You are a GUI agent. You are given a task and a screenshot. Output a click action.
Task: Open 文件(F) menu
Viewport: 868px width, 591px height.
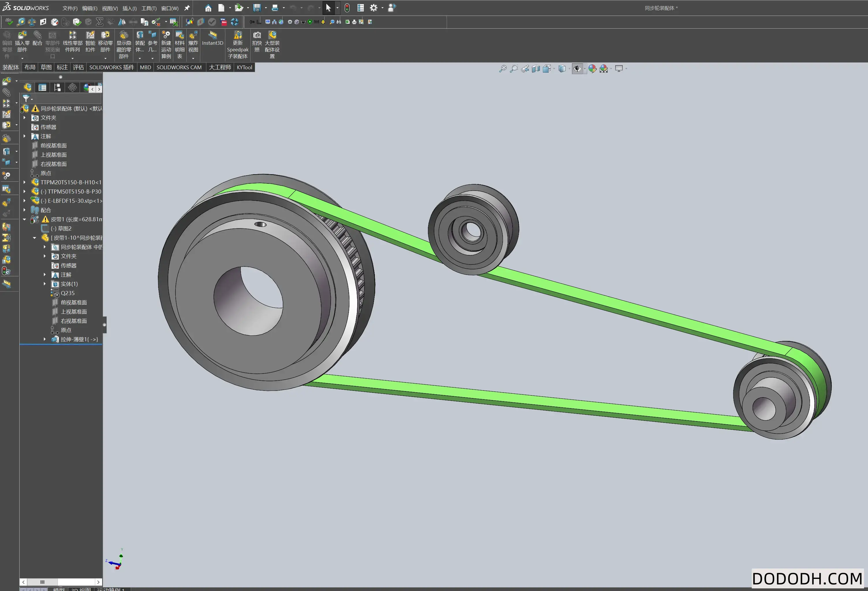[70, 8]
